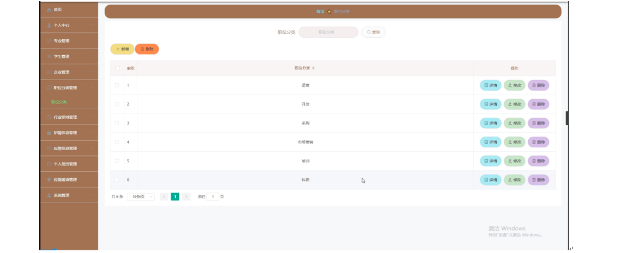Open the 应聘邀请管理 sidebar menu
Screen dimensions: 644x253
pos(70,180)
